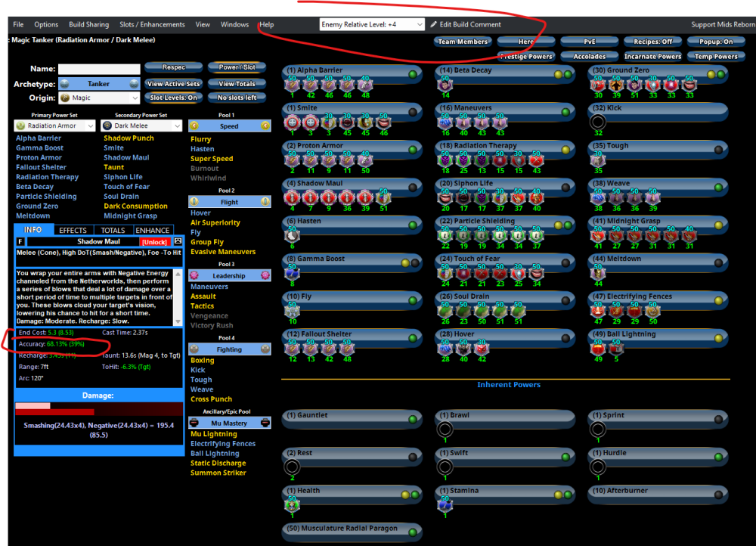This screenshot has height=546, width=756.
Task: Expand the Archetype Tanker dropdown
Action: click(x=99, y=84)
